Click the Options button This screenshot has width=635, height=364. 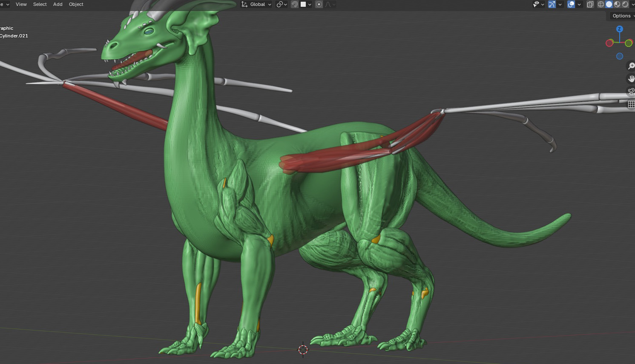click(622, 16)
